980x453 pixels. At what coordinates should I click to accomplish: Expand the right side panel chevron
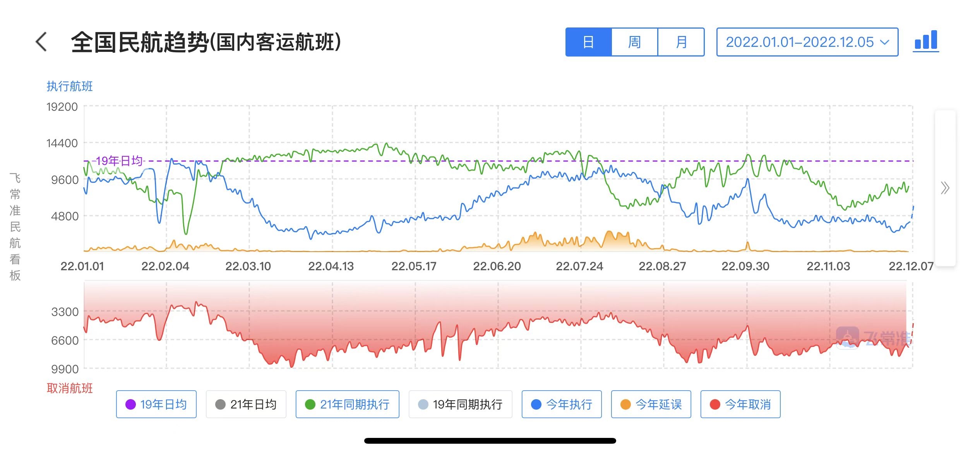(x=945, y=188)
